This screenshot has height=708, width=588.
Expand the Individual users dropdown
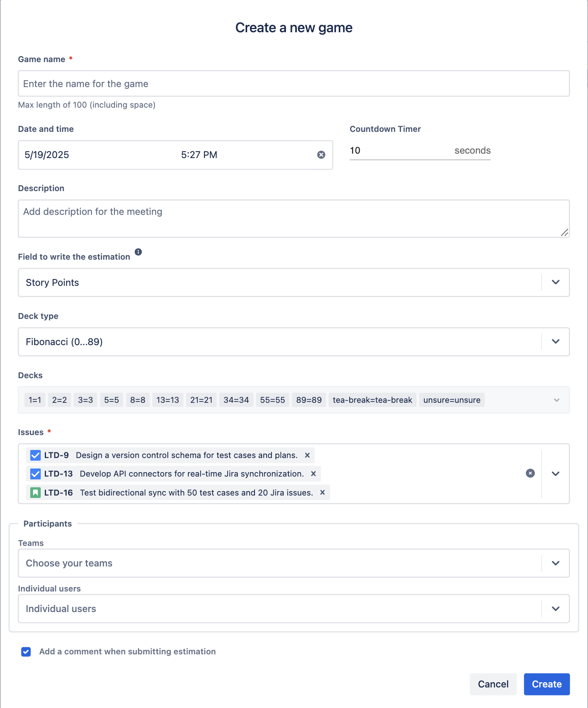point(555,609)
